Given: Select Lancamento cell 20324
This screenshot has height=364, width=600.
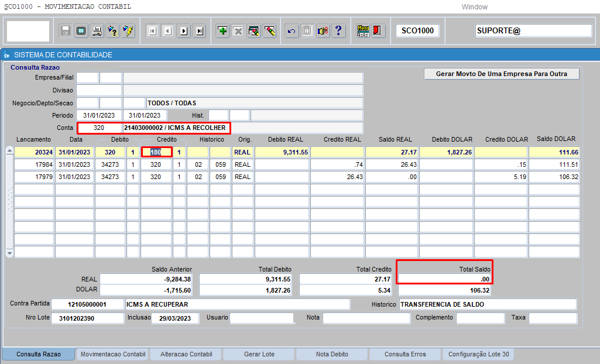Looking at the screenshot, I should point(34,152).
